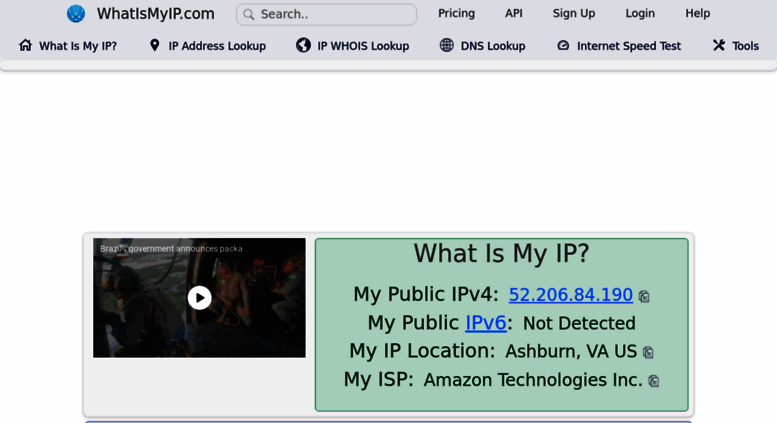Open IP WHOIS Lookup
Viewport: 777px width, 423px height.
point(363,46)
